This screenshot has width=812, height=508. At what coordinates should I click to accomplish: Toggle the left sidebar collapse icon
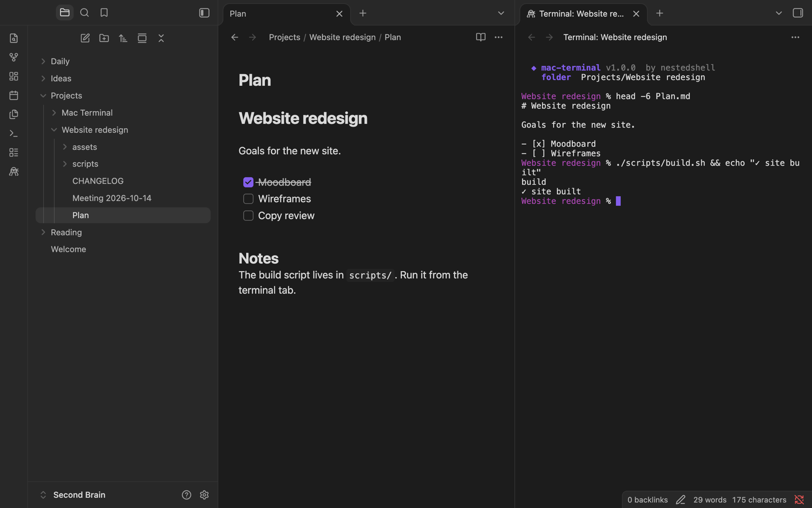coord(204,13)
